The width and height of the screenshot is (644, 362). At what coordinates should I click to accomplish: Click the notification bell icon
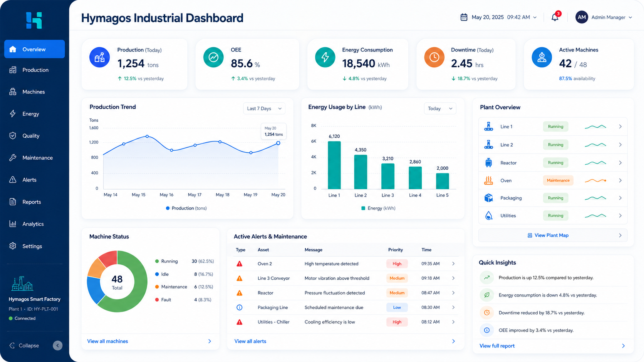pos(555,17)
